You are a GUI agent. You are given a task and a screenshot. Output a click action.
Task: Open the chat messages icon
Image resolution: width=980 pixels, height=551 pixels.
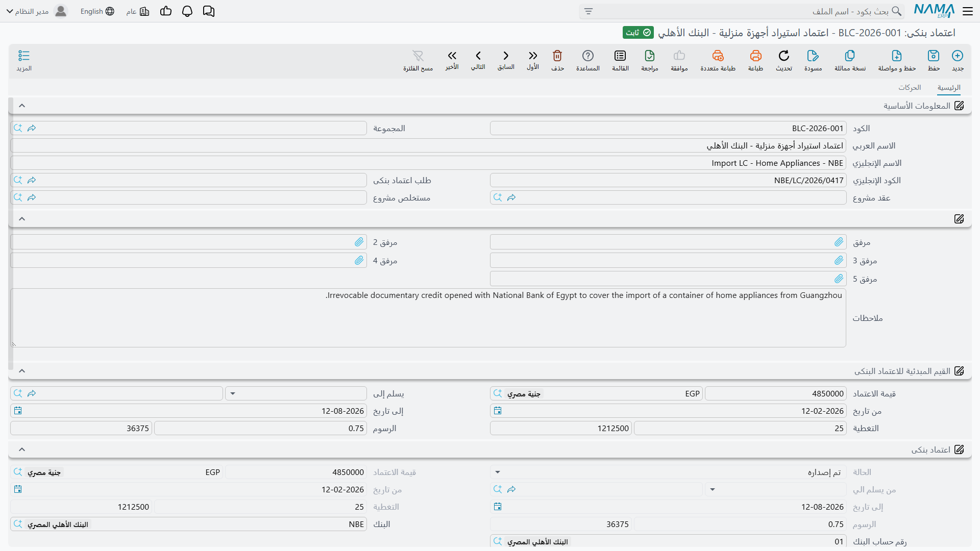pos(209,11)
